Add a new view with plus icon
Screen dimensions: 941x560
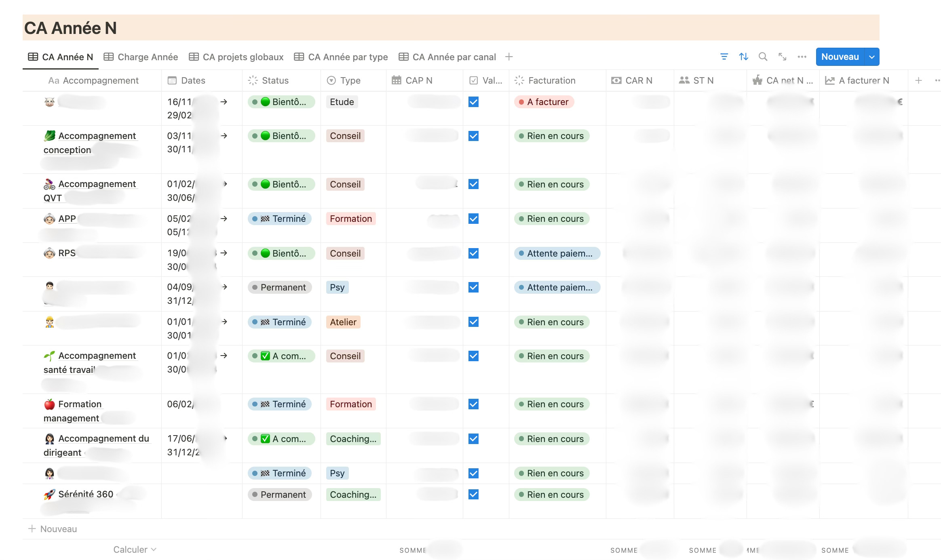coord(509,57)
